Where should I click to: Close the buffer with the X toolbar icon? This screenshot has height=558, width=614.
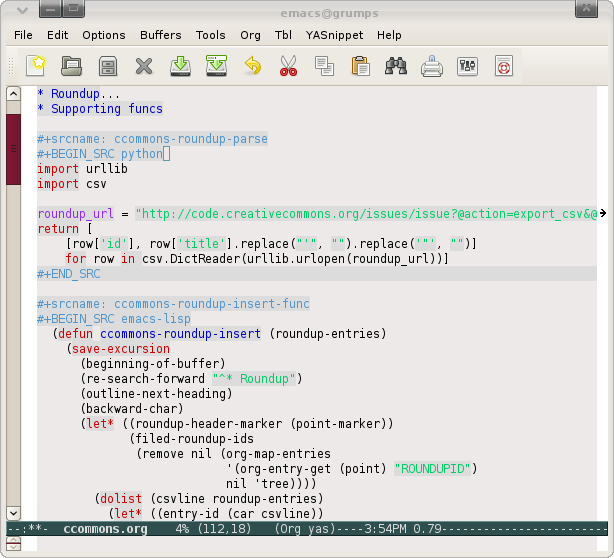144,66
